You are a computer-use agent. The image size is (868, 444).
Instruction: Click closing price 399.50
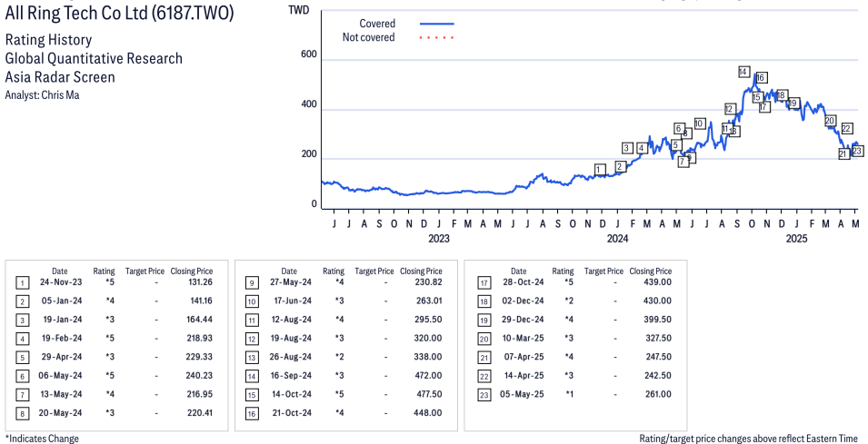pos(658,320)
